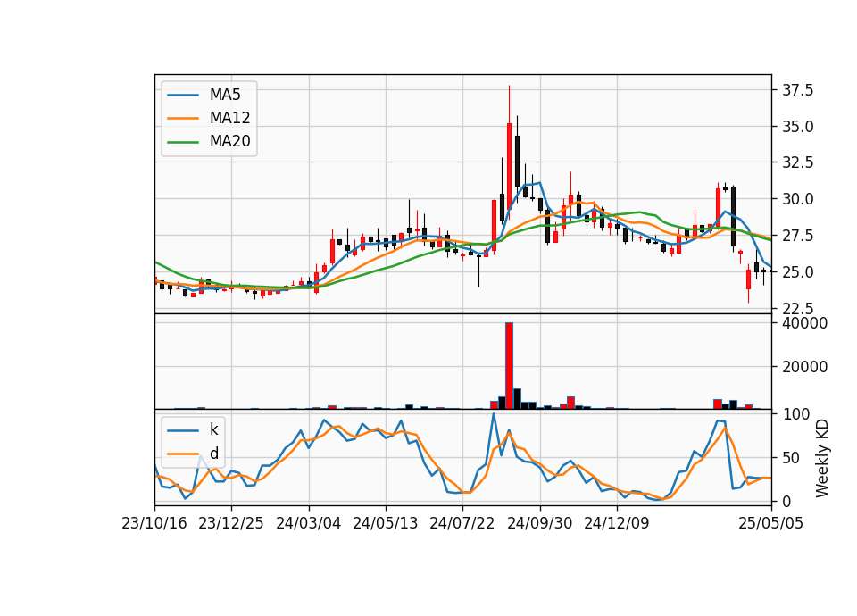This screenshot has height=616, width=857.
Task: Click the 22.5 price axis value
Action: pyautogui.click(x=797, y=308)
